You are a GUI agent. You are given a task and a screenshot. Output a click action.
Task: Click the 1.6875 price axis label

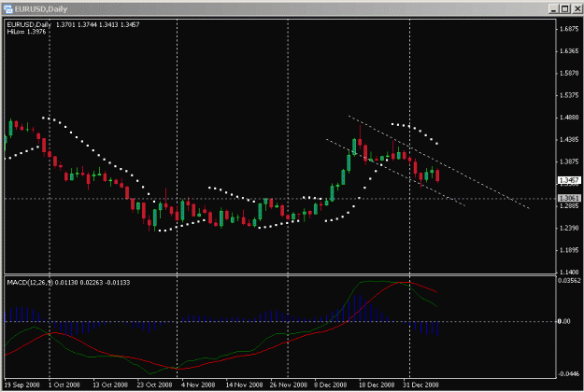569,29
